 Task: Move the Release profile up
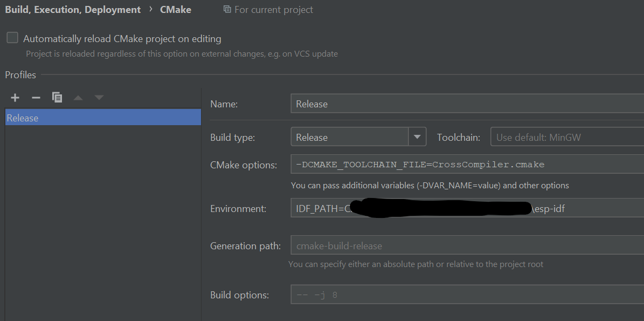[78, 97]
